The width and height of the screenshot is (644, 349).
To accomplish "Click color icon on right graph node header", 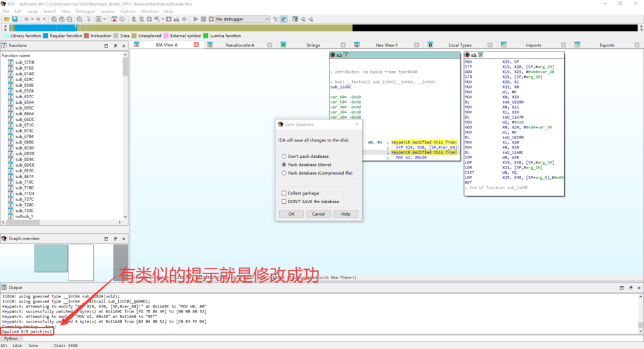I will [467, 55].
